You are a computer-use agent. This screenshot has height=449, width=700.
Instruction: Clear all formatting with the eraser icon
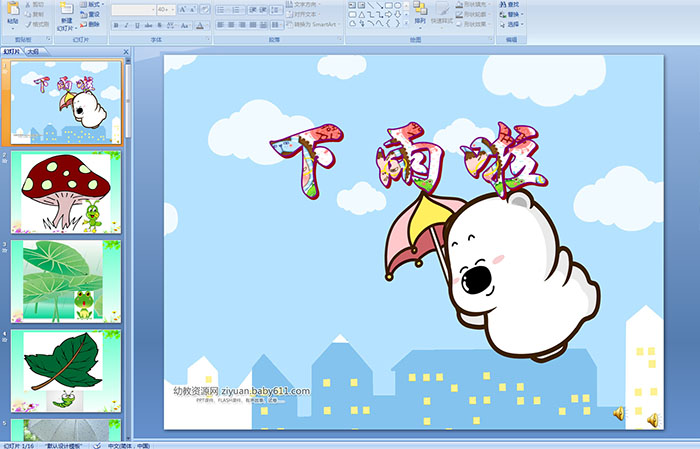pyautogui.click(x=205, y=9)
